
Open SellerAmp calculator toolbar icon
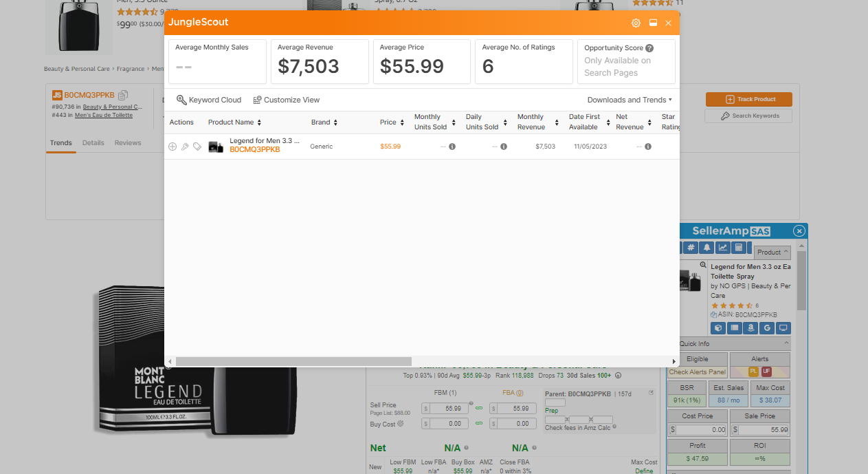point(739,248)
